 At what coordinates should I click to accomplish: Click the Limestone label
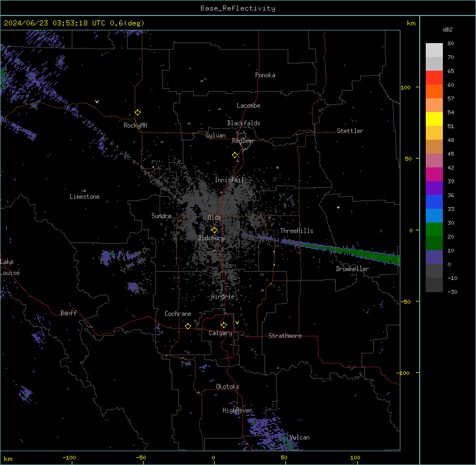(x=84, y=197)
